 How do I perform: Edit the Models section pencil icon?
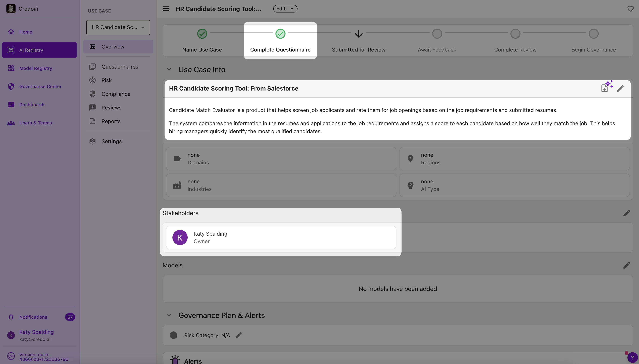(x=626, y=265)
